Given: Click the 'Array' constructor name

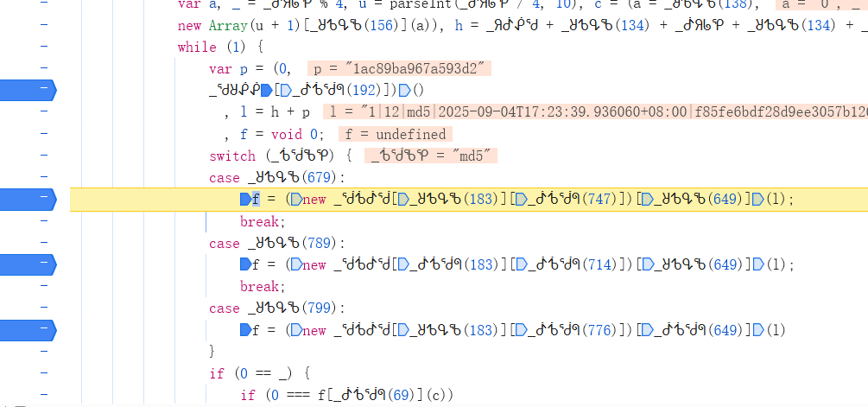Looking at the screenshot, I should 229,25.
